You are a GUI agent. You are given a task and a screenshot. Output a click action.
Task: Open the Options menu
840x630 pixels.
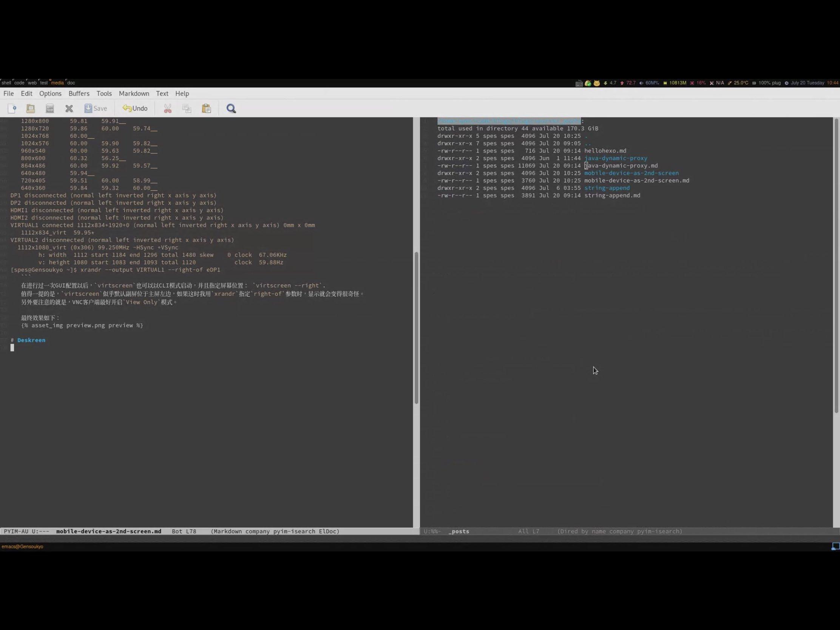(50, 93)
